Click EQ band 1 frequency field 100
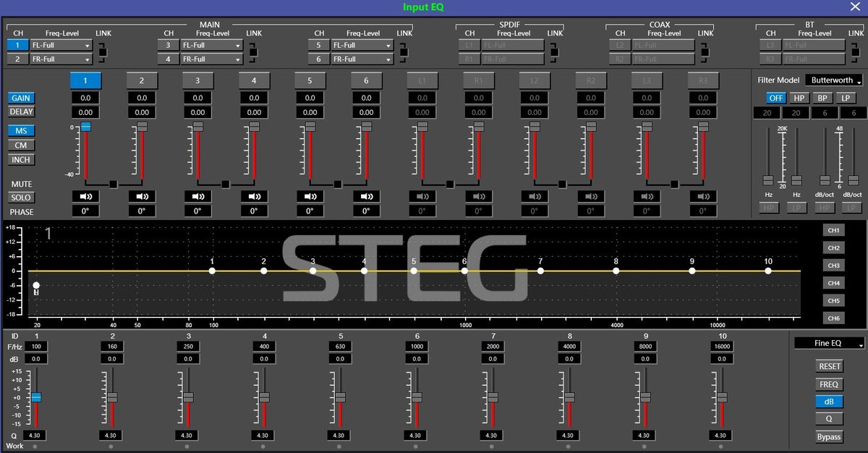Image resolution: width=868 pixels, height=453 pixels. point(36,347)
